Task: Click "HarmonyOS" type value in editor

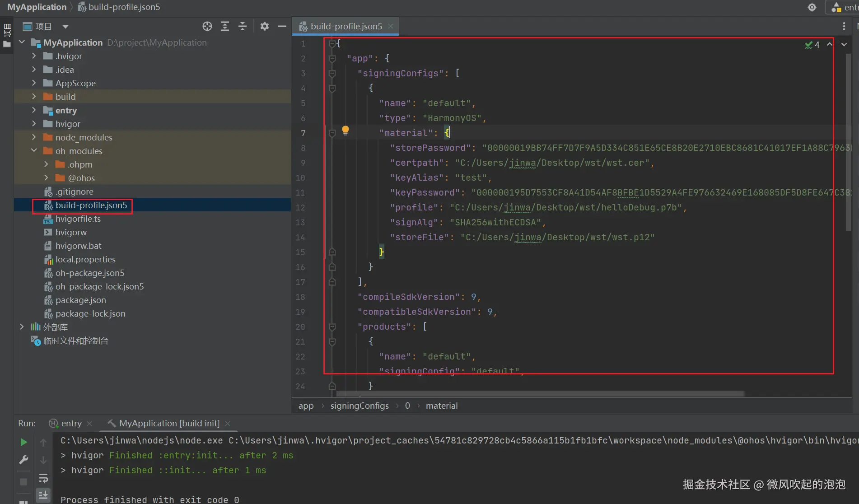Action: tap(452, 118)
